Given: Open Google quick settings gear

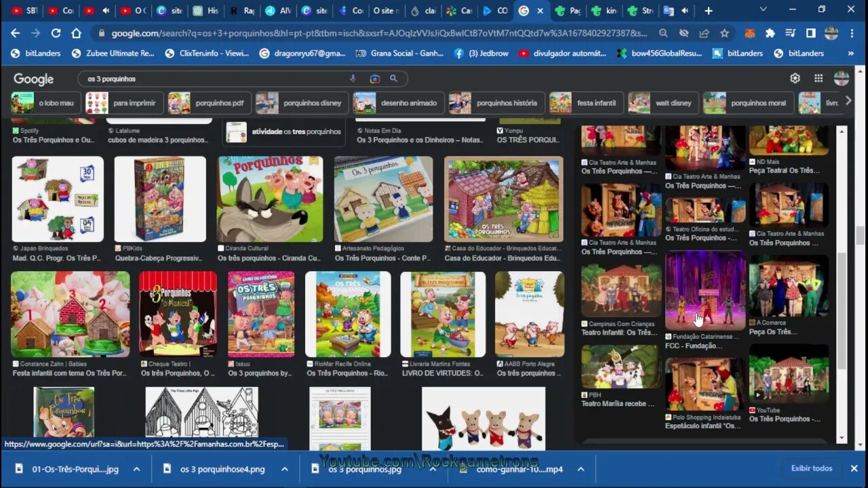Looking at the screenshot, I should (x=795, y=79).
